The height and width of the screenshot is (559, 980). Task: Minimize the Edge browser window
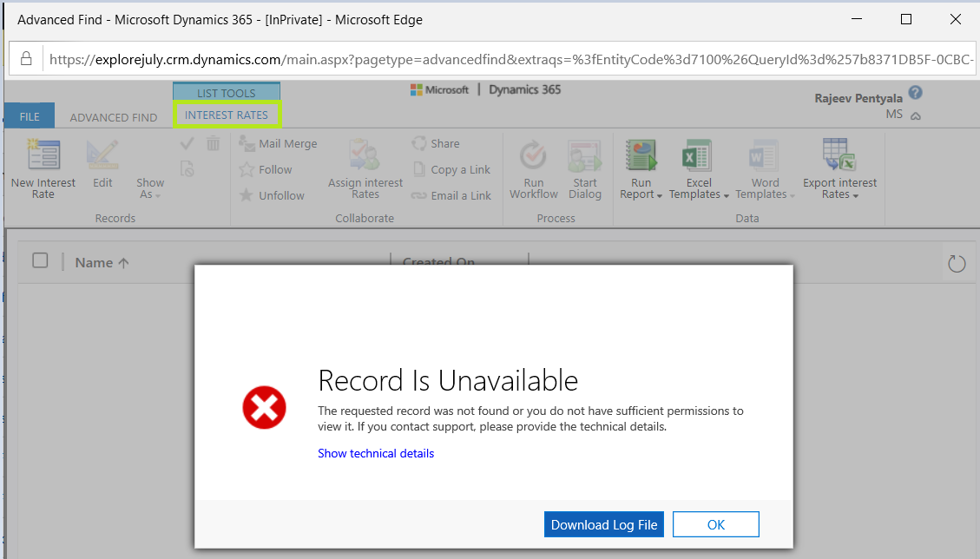point(857,19)
